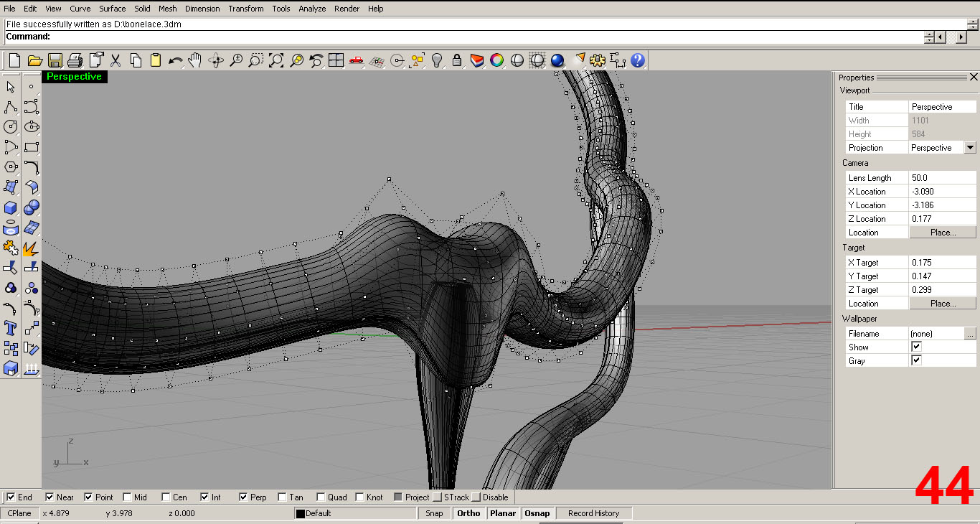Uncheck the wallpaper Show checkbox
Viewport: 980px width, 524px height.
(x=916, y=347)
